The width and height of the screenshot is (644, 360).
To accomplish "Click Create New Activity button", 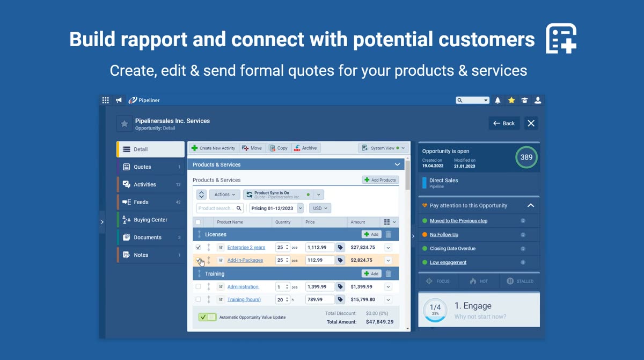I will pyautogui.click(x=213, y=148).
